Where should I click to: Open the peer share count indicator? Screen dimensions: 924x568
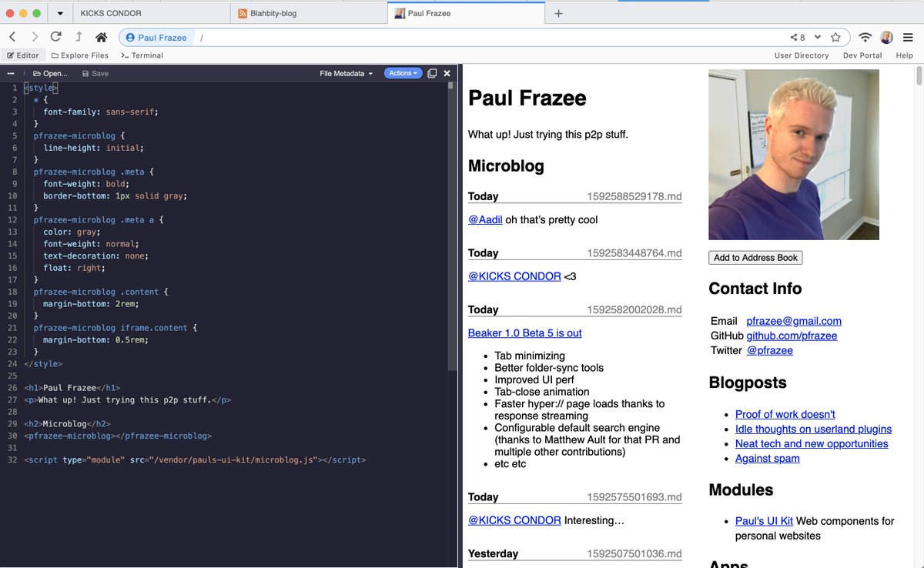click(x=798, y=37)
